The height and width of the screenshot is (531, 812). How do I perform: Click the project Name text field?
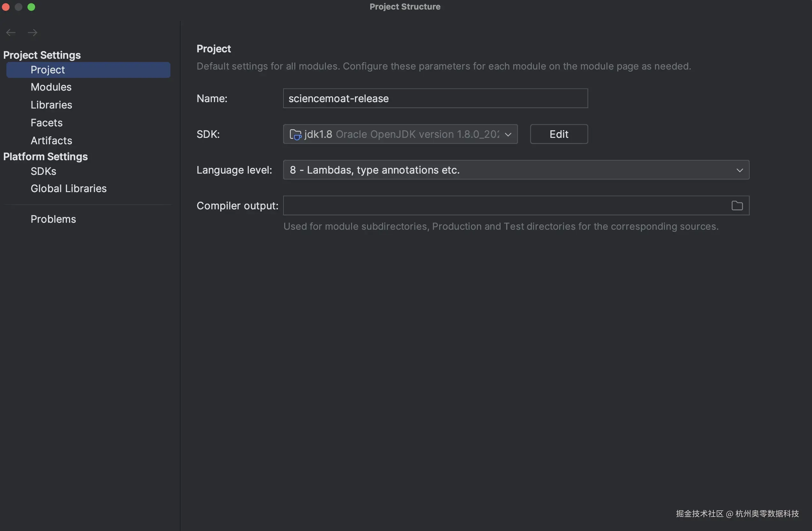tap(435, 99)
